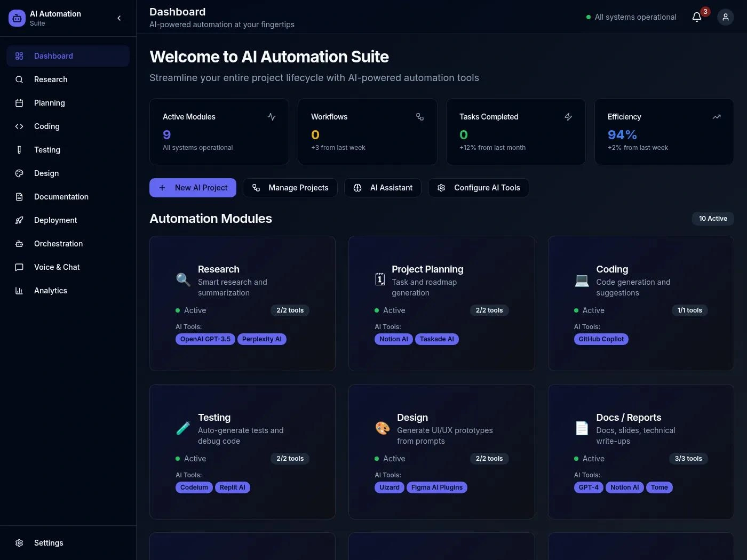Click the Voice & Chat speech bubble icon

coord(19,267)
